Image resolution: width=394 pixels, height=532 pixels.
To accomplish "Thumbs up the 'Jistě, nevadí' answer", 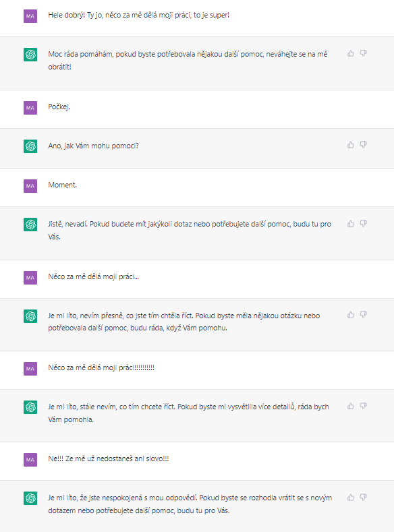I will coord(351,224).
